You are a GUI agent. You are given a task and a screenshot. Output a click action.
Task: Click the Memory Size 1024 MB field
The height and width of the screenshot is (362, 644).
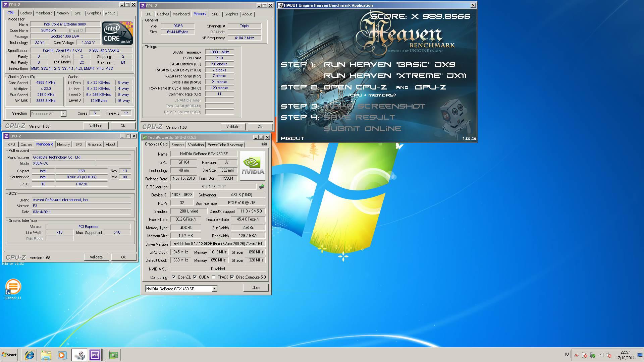click(185, 236)
